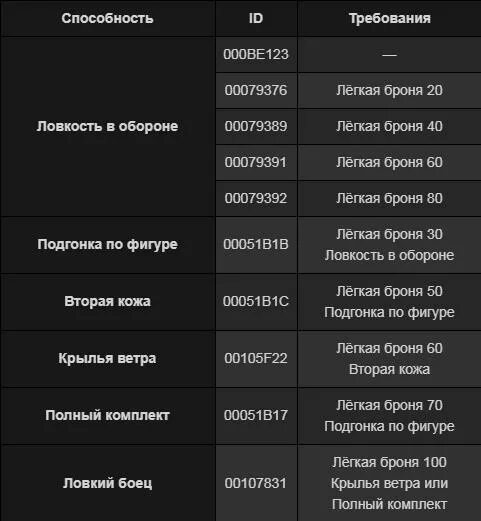481x521 pixels.
Task: Select ID 000BE123
Action: tap(256, 54)
